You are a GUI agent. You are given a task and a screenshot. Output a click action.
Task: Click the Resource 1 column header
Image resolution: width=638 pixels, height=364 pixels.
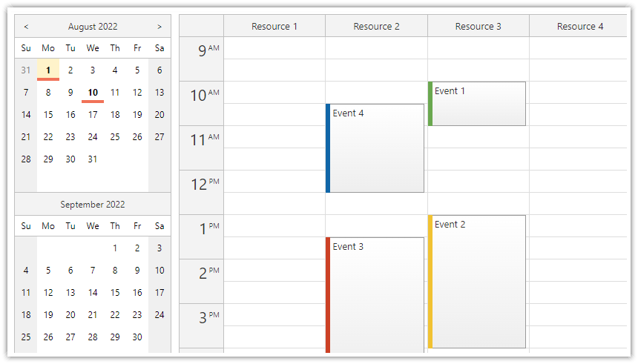pyautogui.click(x=274, y=26)
